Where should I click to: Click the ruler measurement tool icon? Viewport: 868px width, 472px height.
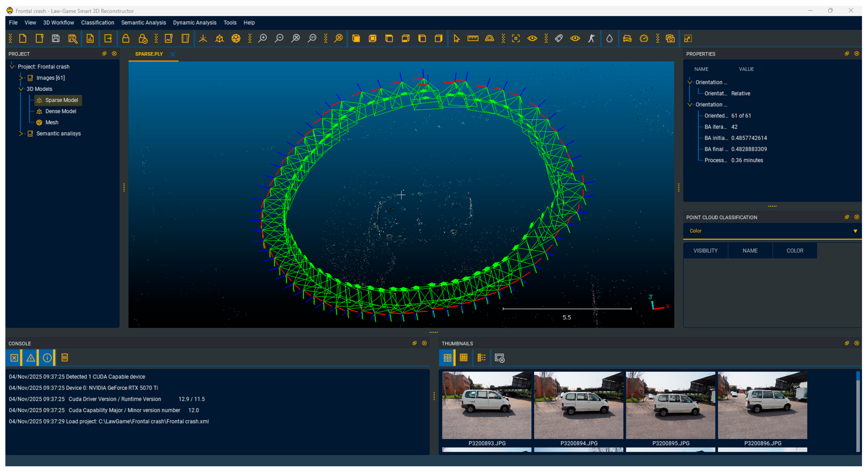473,38
